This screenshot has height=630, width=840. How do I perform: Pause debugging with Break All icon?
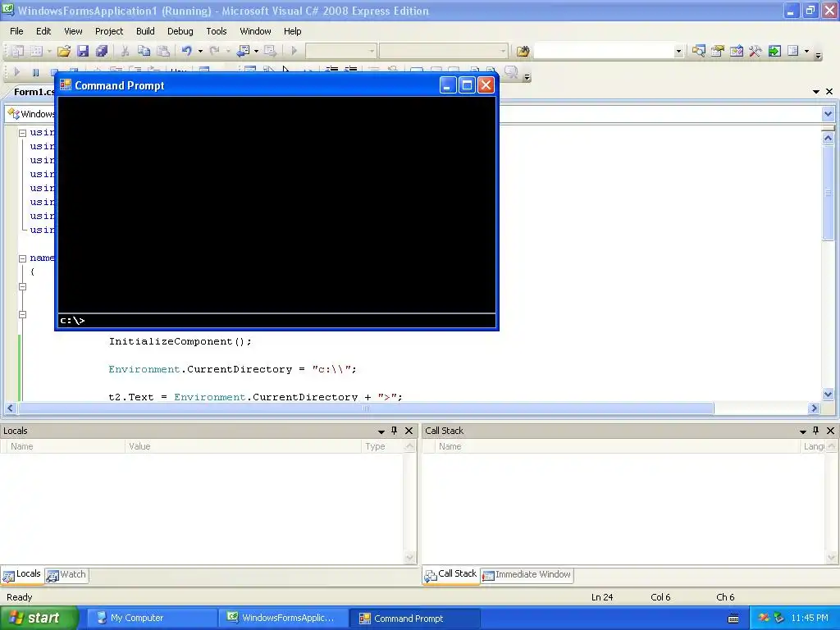tap(35, 72)
